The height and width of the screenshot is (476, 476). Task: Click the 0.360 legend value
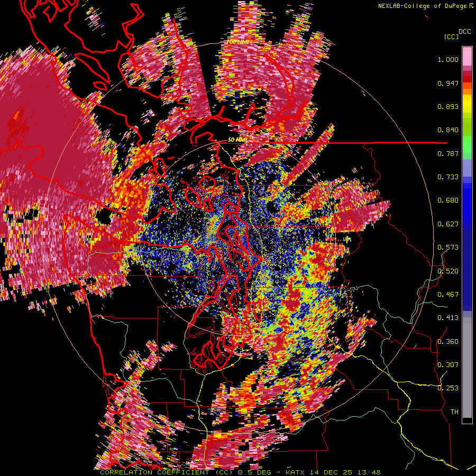[448, 341]
